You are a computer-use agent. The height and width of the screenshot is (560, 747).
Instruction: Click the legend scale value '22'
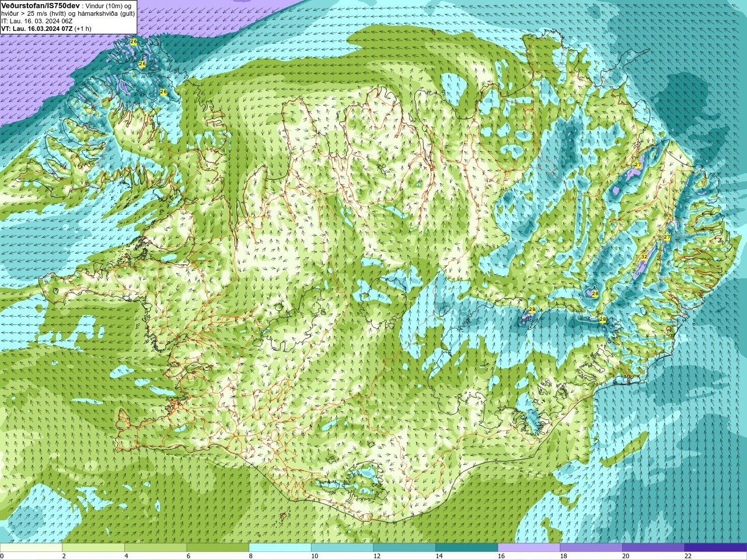pos(688,556)
